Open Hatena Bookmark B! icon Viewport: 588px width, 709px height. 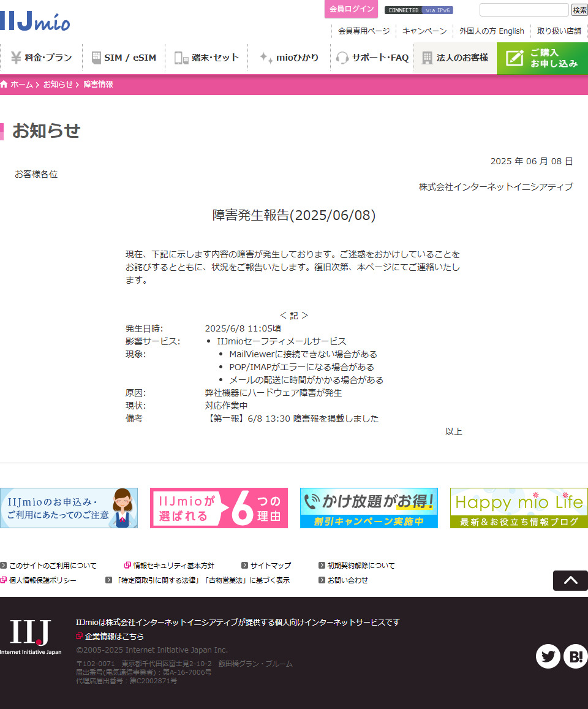575,657
